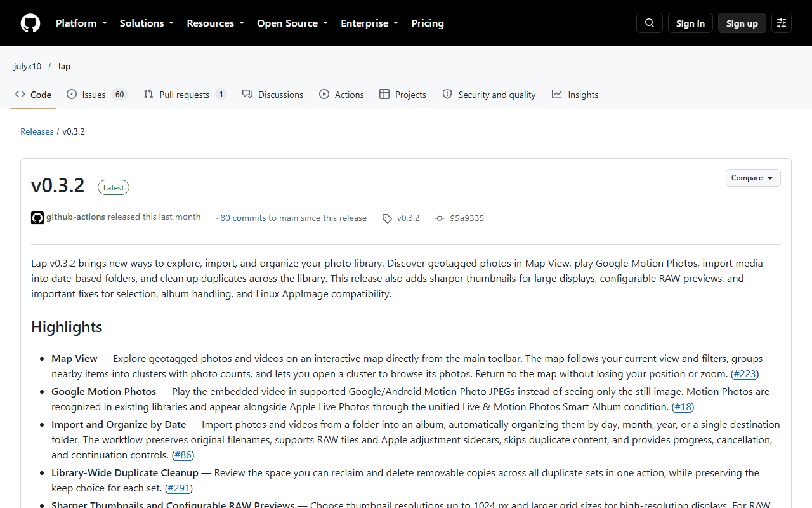812x508 pixels.
Task: Expand the Enterprise menu
Action: coord(369,23)
